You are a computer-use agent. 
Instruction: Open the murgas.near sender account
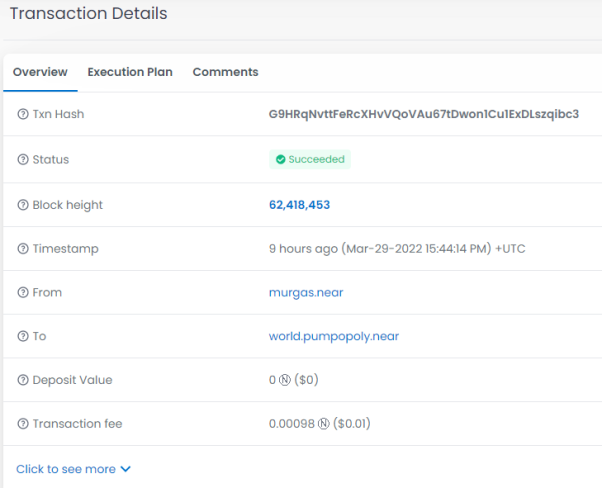click(306, 293)
